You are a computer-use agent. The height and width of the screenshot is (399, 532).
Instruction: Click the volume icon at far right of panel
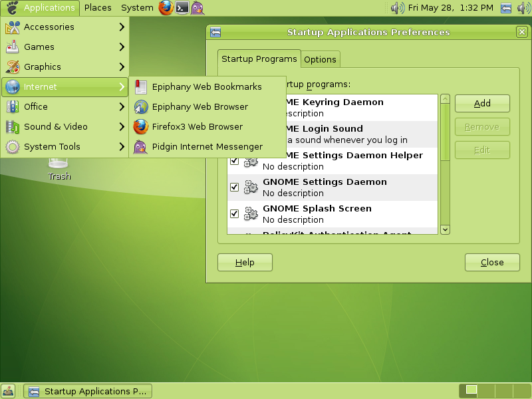524,7
